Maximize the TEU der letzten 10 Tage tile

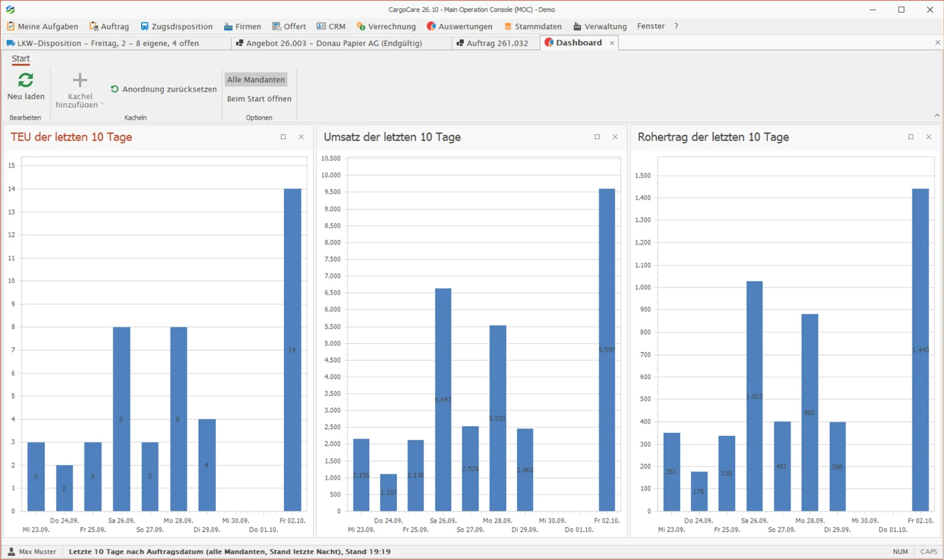click(x=283, y=137)
